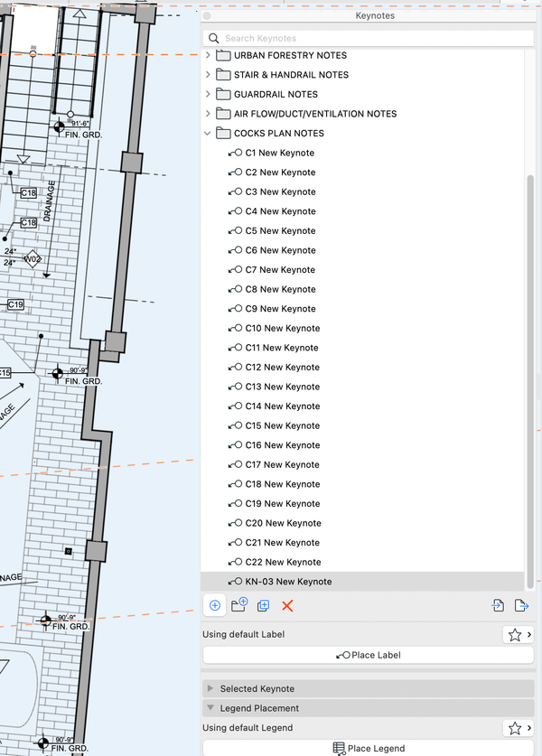
Task: Select C20 New Keynote
Action: 284,523
